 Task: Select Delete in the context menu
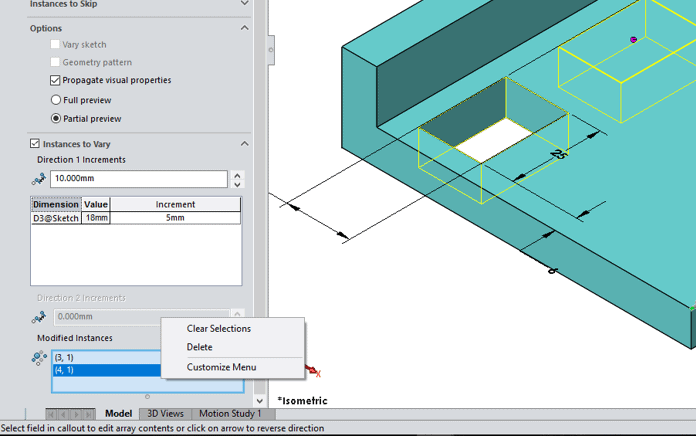pos(199,347)
